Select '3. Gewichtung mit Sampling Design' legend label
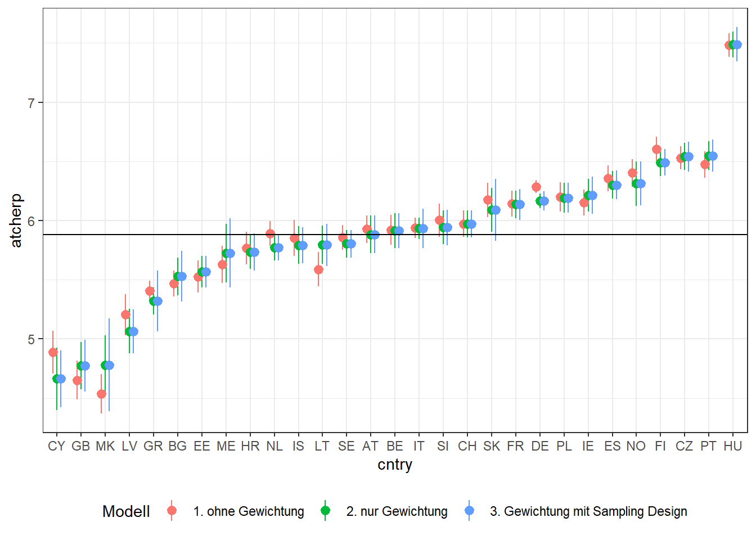Viewport: 756px width, 540px height. pyautogui.click(x=588, y=511)
